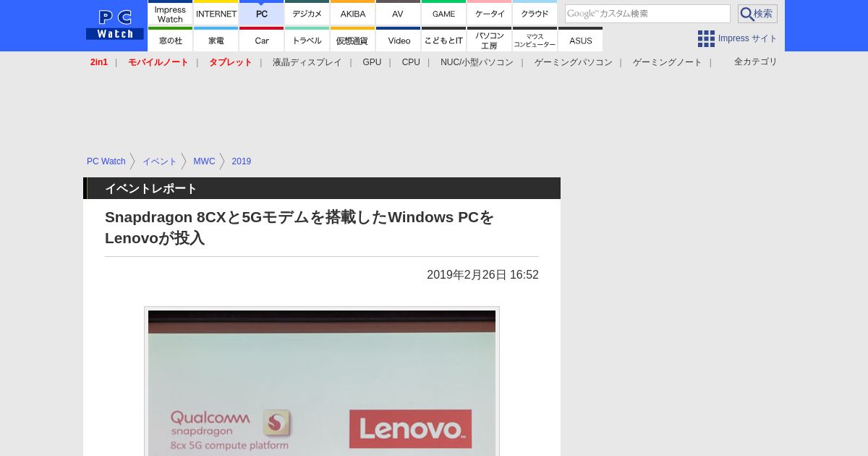Click the article date 2019年2月26日 16:52
This screenshot has width=868, height=456.
click(x=482, y=275)
